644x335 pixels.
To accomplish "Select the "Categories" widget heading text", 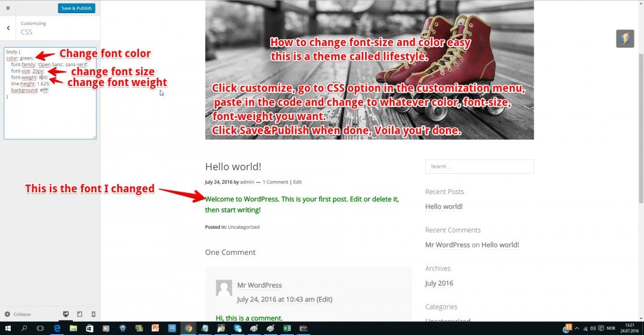I will (x=441, y=306).
